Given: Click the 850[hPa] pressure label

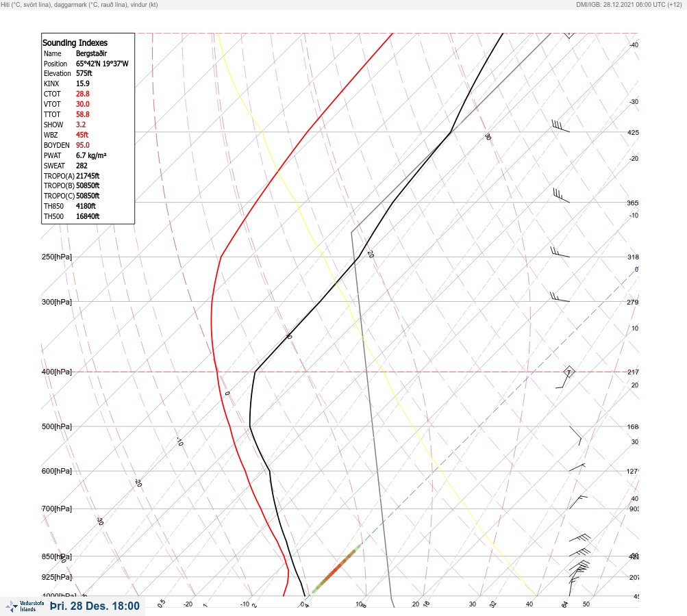Looking at the screenshot, I should tap(57, 556).
